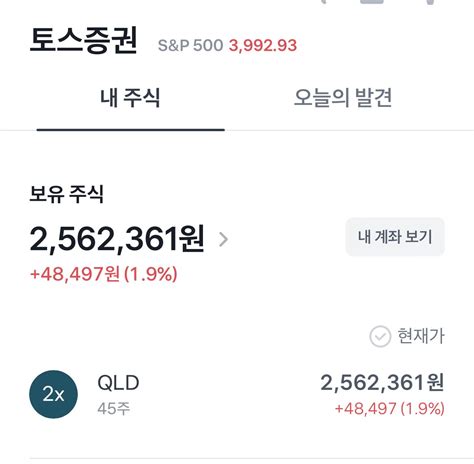Click the 내 계좌 보기 button
The width and height of the screenshot is (474, 464).
point(395,237)
